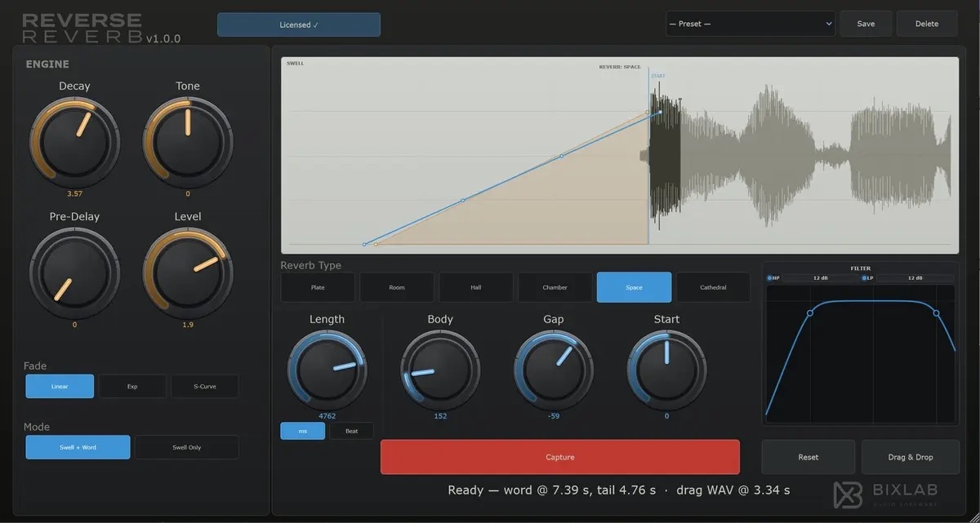This screenshot has height=523, width=980.
Task: Click the BIXLAB logo icon
Action: 849,494
